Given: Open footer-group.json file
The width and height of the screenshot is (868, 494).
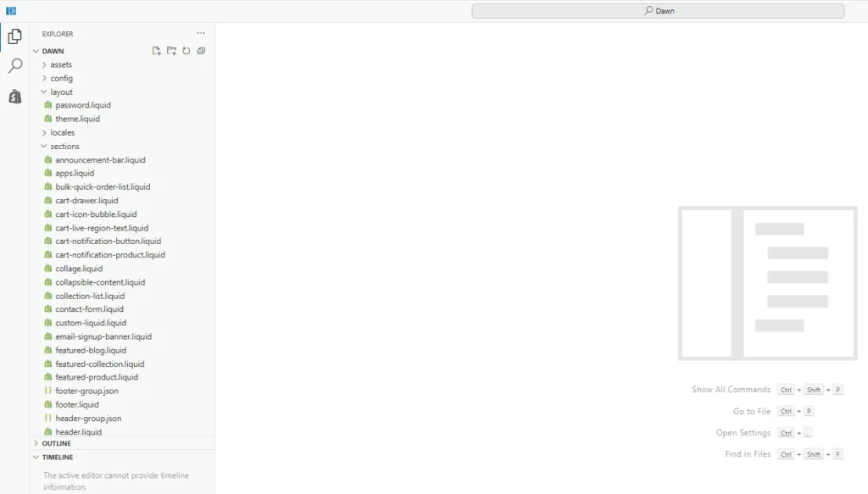Looking at the screenshot, I should pyautogui.click(x=86, y=391).
